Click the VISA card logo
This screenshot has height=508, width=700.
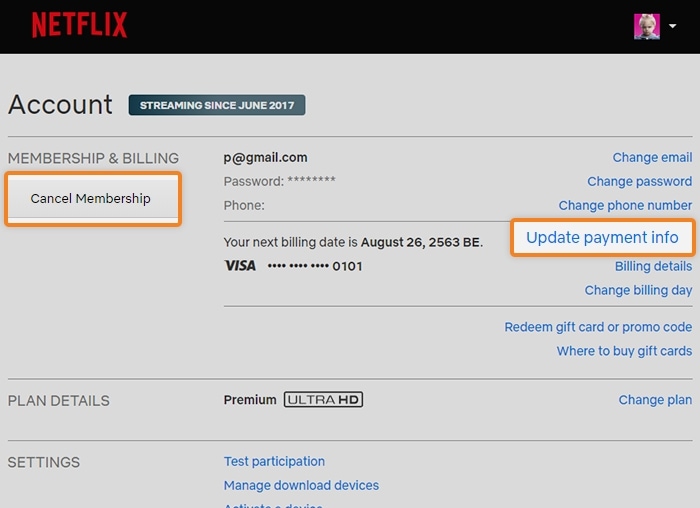(240, 266)
